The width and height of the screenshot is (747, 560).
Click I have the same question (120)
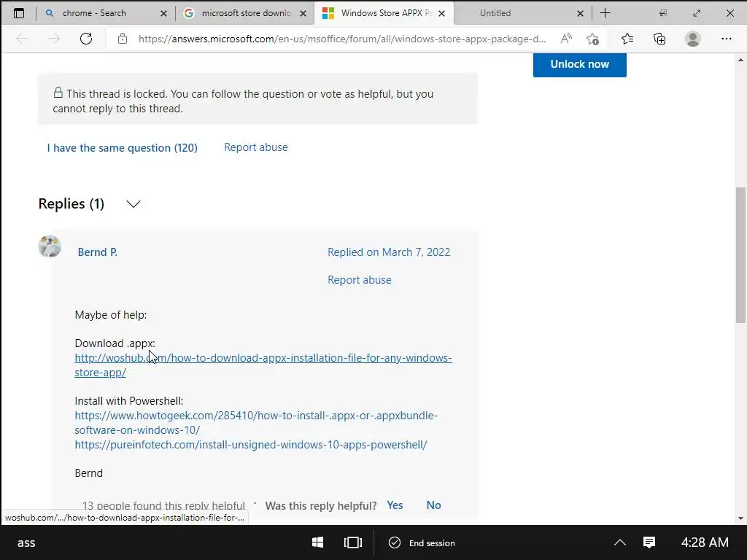(122, 147)
